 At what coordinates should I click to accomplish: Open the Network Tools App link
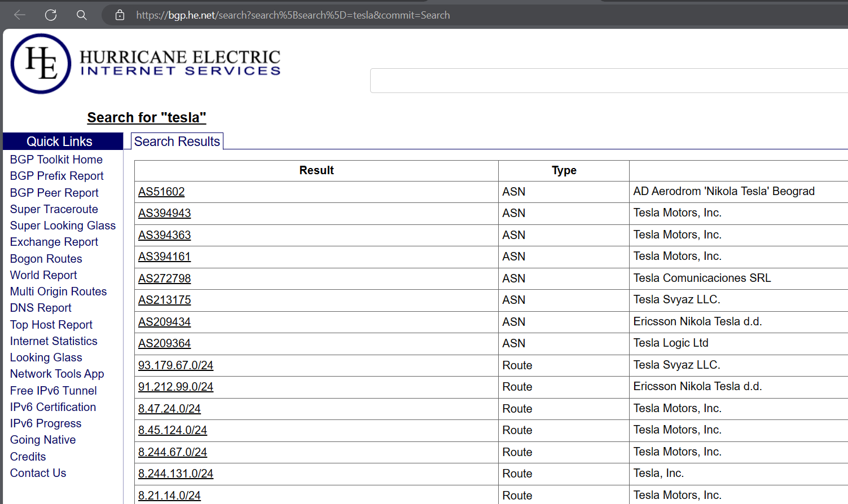coord(57,374)
